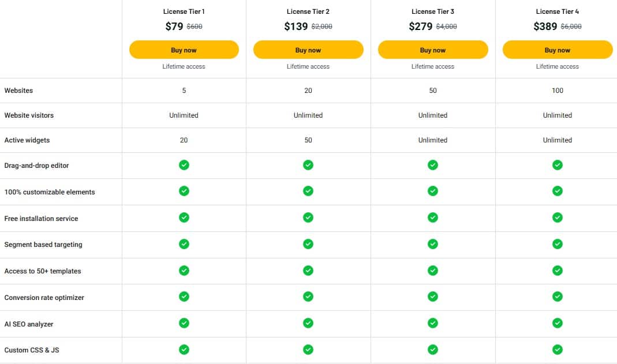617x364 pixels.
Task: Click the License Tier 1 heading
Action: pyautogui.click(x=184, y=12)
